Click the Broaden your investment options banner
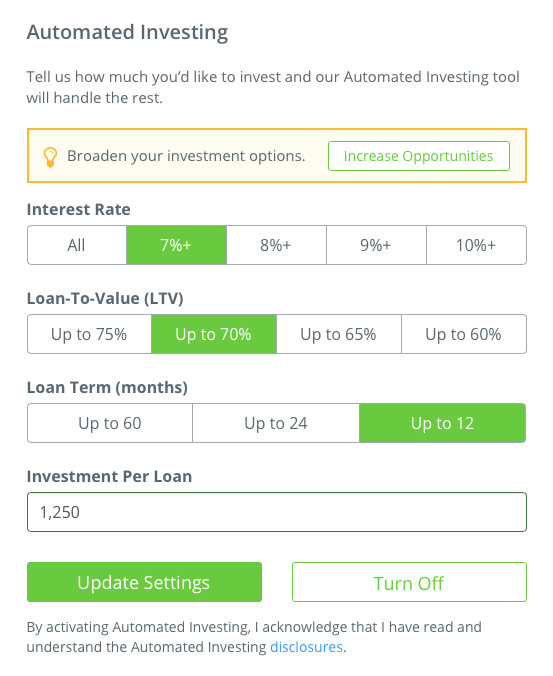This screenshot has height=676, width=553. [277, 156]
